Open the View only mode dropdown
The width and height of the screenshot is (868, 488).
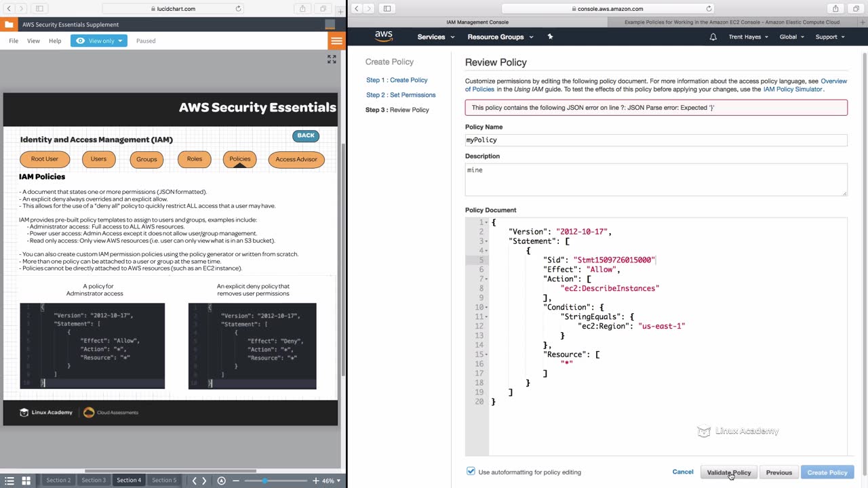99,41
